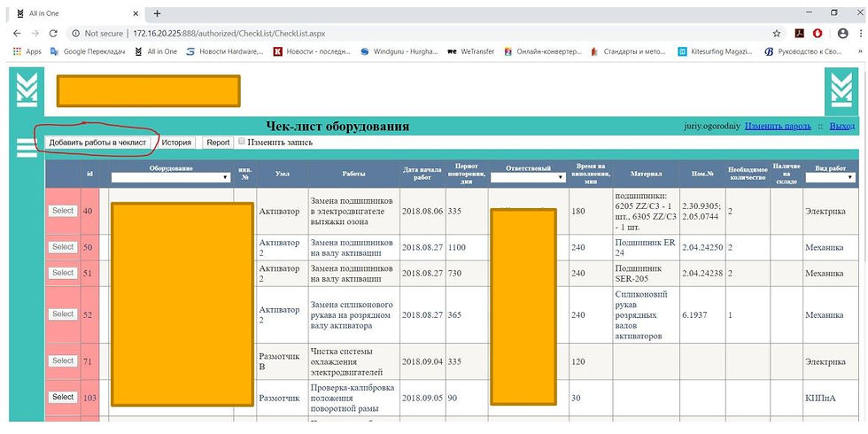The height and width of the screenshot is (434, 868).
Task: Reload the page with the refresh icon
Action: point(53,34)
